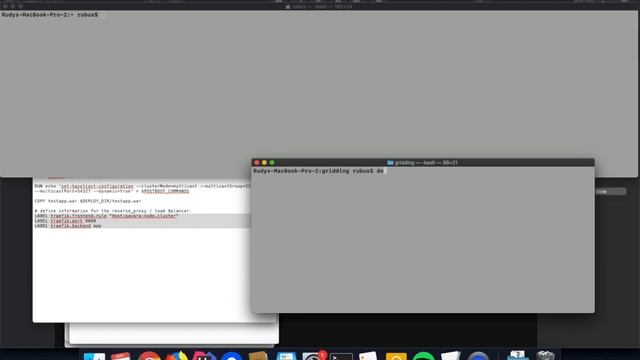
Task: Open the Dock app with red badge
Action: click(x=313, y=356)
